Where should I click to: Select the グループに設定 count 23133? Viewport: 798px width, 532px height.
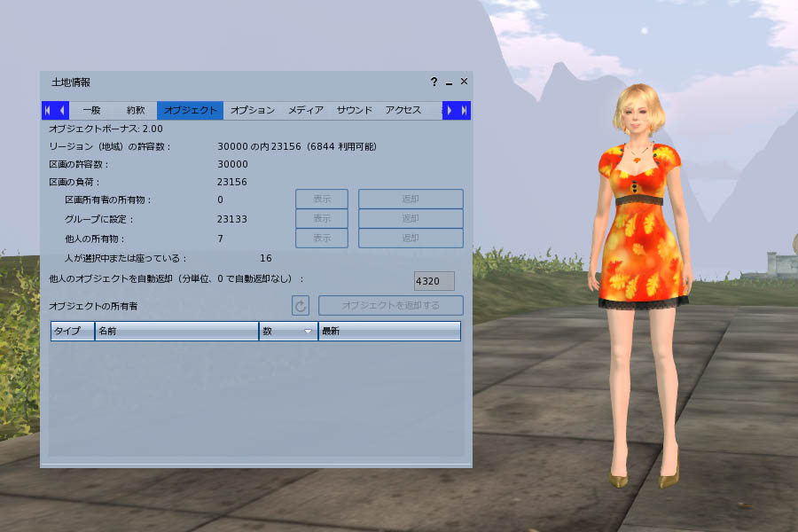tap(232, 219)
